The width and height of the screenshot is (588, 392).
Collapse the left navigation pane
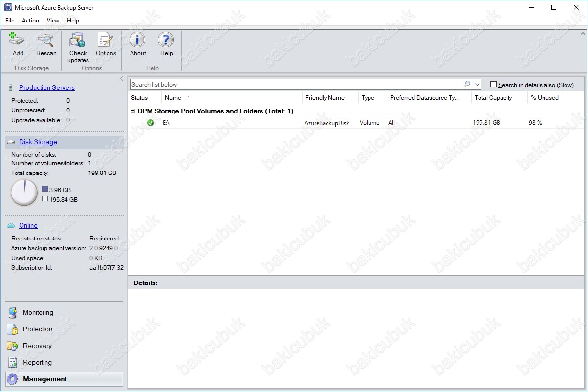(121, 79)
